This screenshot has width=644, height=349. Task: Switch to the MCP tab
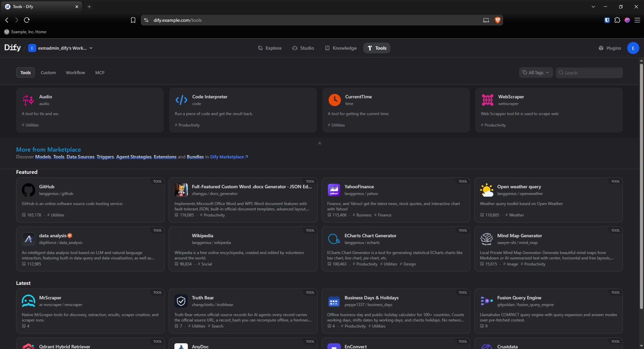(100, 72)
